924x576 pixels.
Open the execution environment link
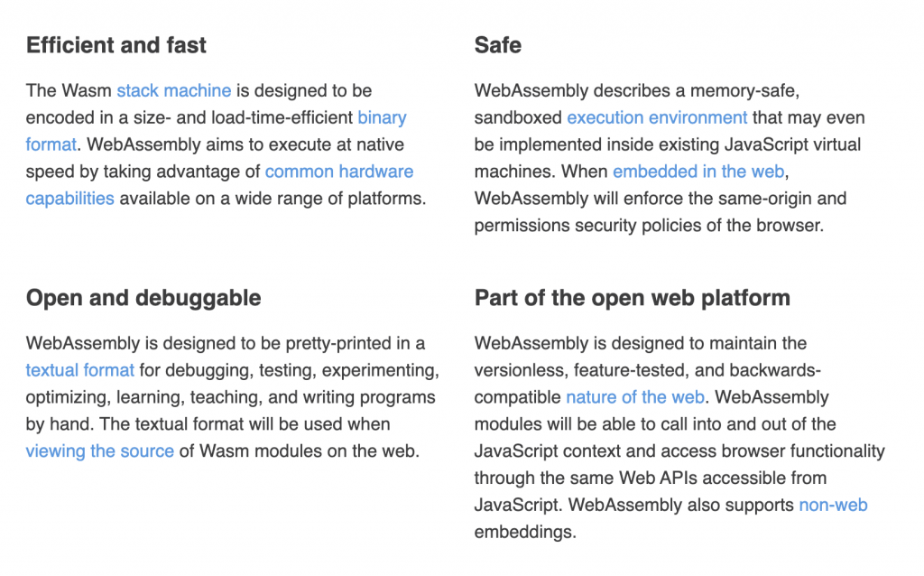(656, 117)
